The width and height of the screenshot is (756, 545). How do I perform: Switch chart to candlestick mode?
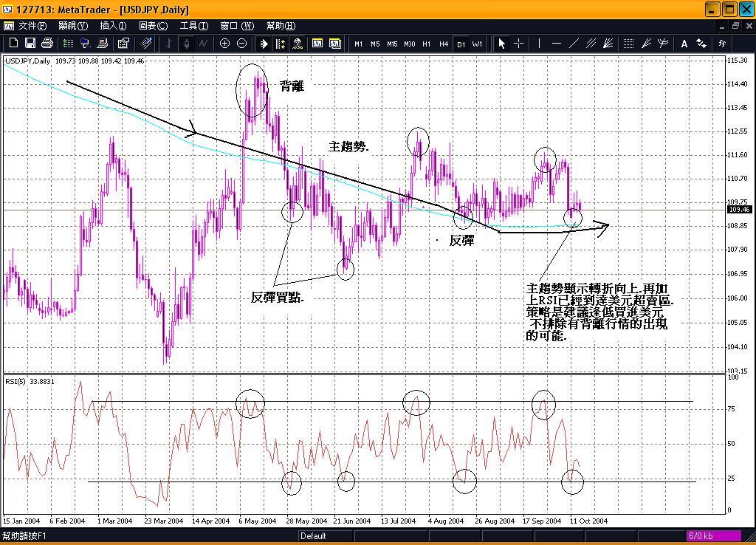(186, 44)
